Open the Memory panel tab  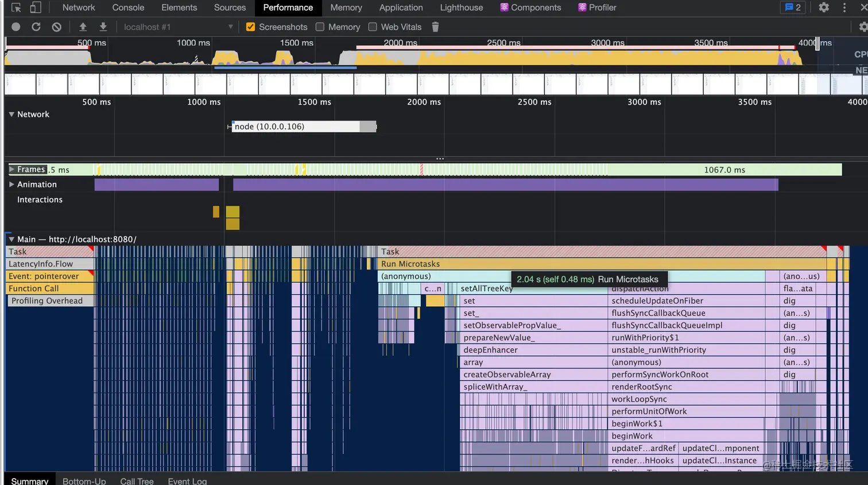[346, 7]
